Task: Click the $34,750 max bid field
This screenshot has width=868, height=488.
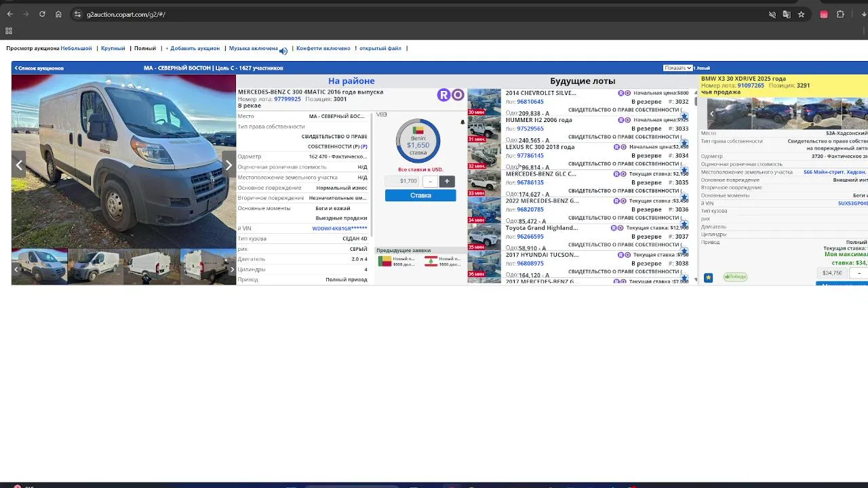Action: click(x=832, y=273)
